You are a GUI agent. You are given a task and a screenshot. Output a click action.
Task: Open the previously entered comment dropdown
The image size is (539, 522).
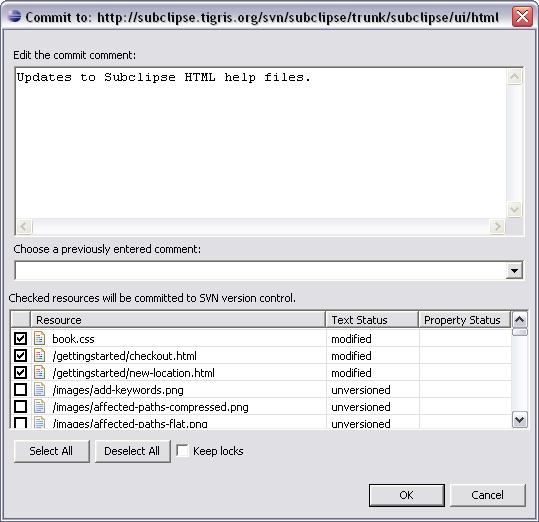(514, 270)
